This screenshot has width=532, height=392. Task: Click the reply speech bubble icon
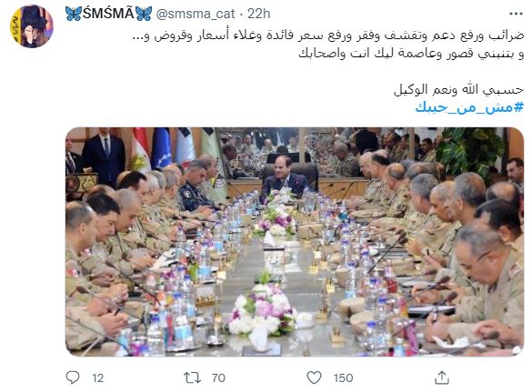[72, 377]
